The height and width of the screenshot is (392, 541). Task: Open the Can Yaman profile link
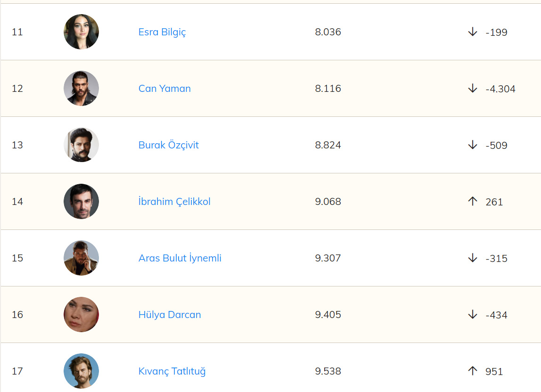point(164,89)
